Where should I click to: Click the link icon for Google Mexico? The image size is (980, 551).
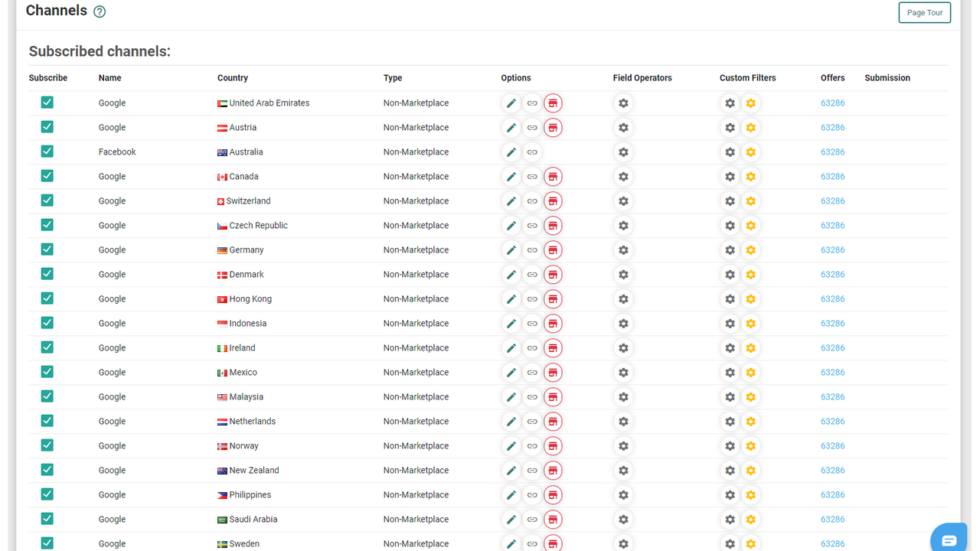532,372
